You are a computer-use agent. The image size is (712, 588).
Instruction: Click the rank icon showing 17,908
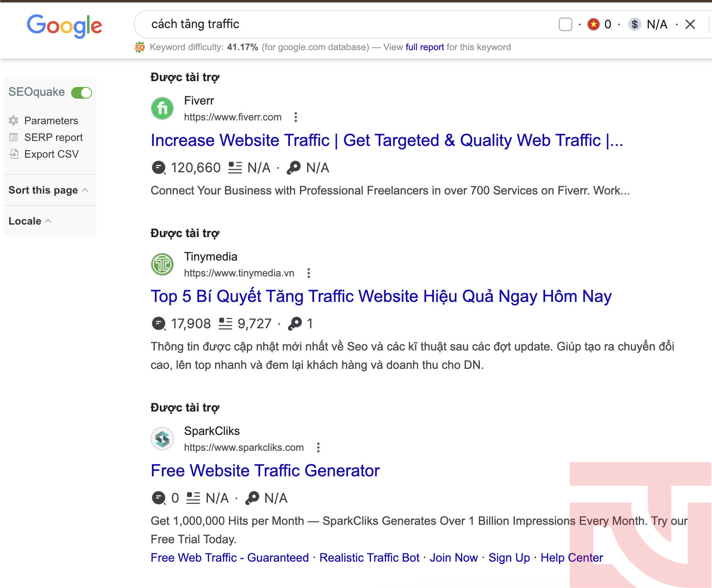(159, 324)
